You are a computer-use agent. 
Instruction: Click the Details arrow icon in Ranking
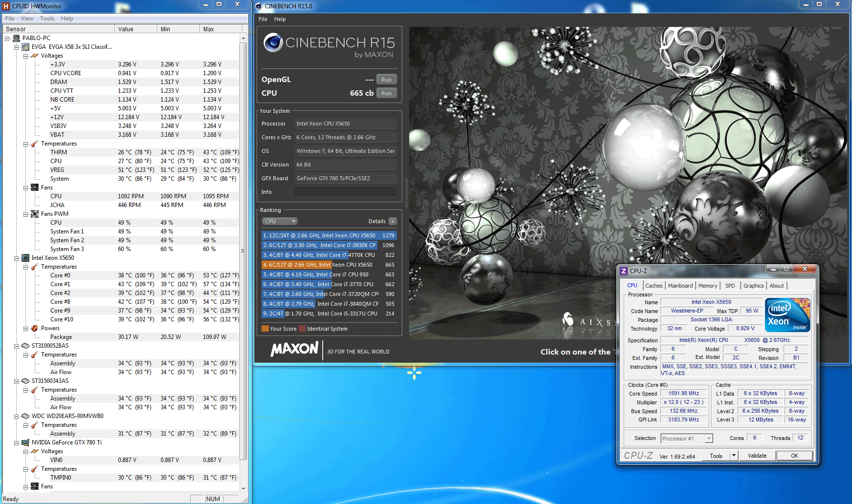(393, 221)
